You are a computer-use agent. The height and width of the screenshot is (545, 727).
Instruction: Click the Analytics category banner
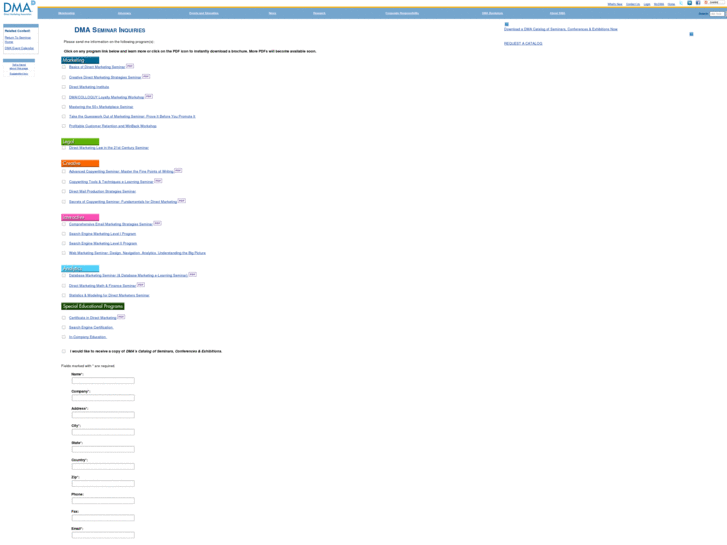click(80, 269)
